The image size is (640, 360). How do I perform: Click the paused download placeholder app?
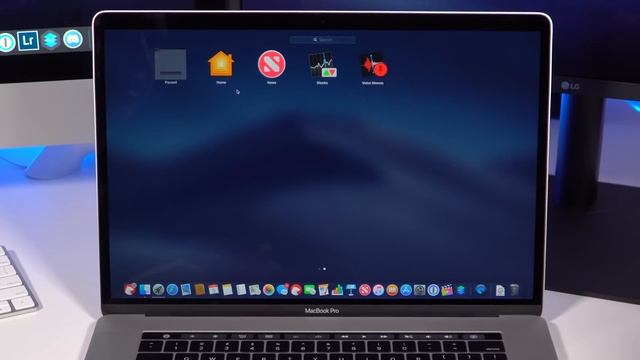click(171, 64)
